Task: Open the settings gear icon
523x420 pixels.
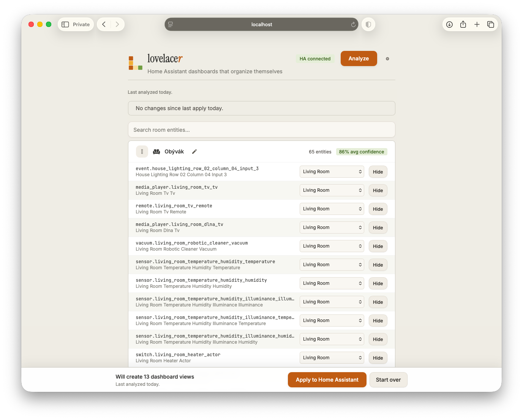Action: (387, 59)
